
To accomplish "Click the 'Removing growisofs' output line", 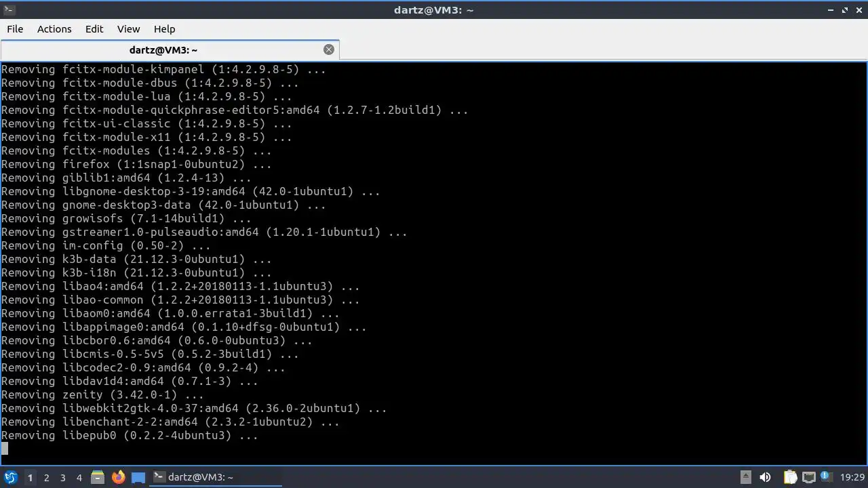I will click(x=126, y=218).
